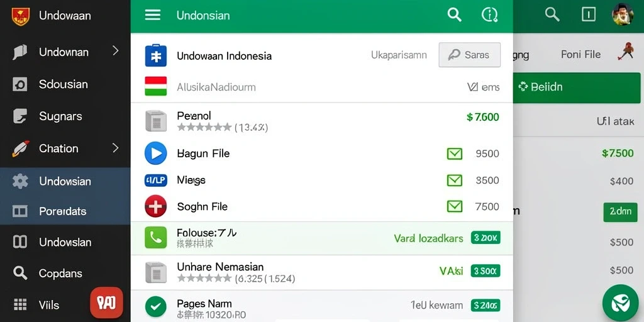The width and height of the screenshot is (644, 322).
Task: Click the blue Undowaan Indonesia app icon
Action: pos(156,55)
